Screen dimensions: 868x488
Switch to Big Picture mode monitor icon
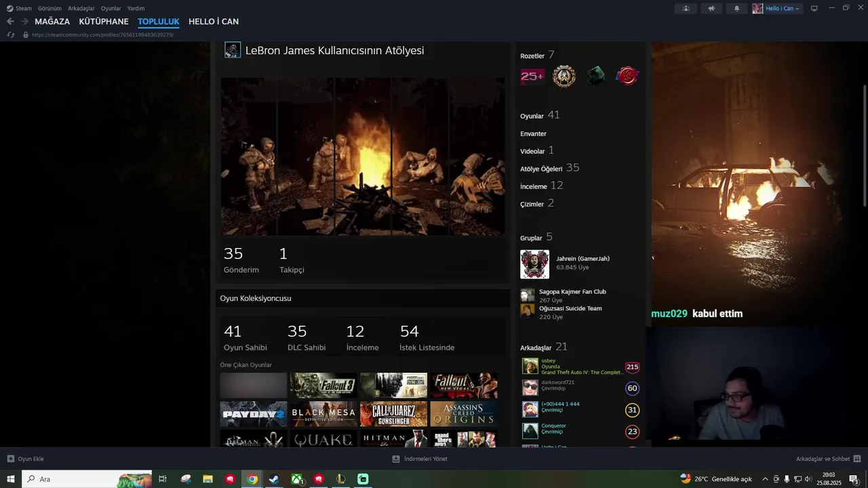coord(814,8)
